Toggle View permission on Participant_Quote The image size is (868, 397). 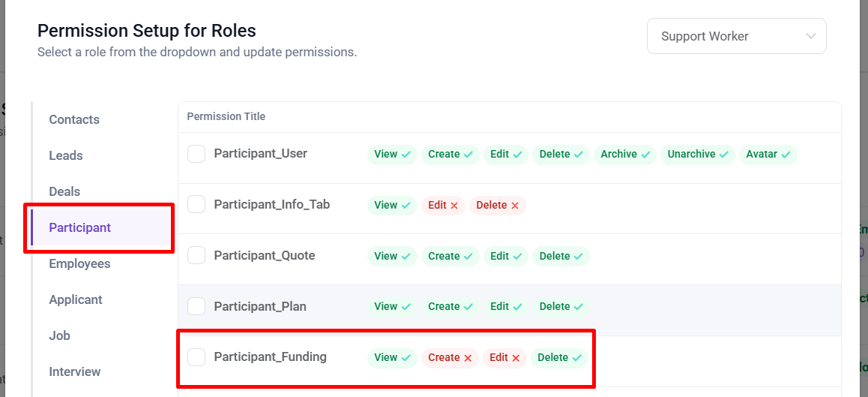coord(392,257)
